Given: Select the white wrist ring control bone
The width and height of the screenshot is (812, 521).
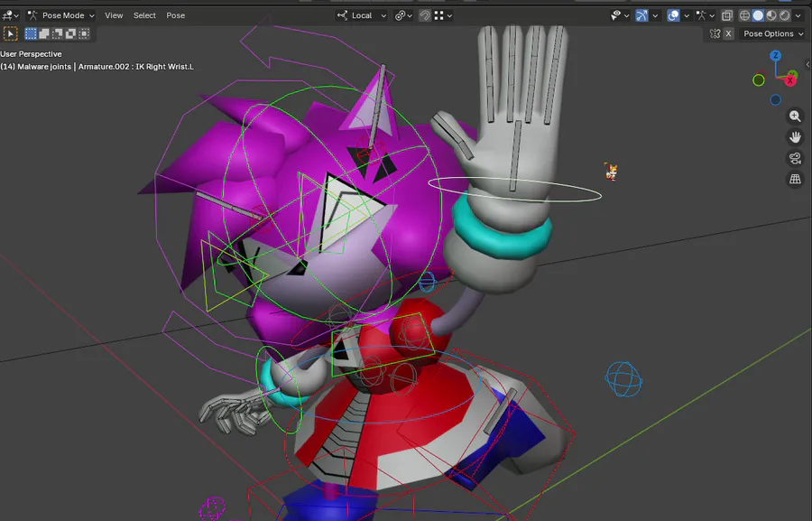Looking at the screenshot, I should point(515,190).
